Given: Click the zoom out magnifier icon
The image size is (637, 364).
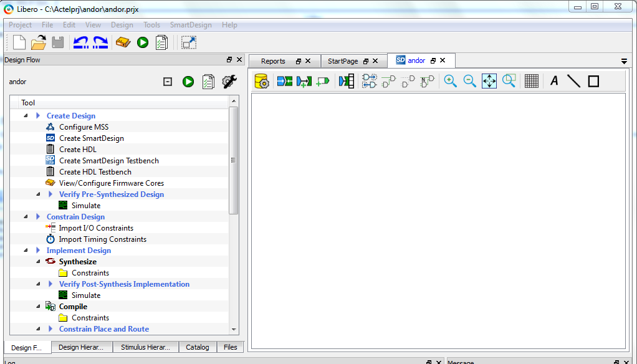Looking at the screenshot, I should [470, 81].
